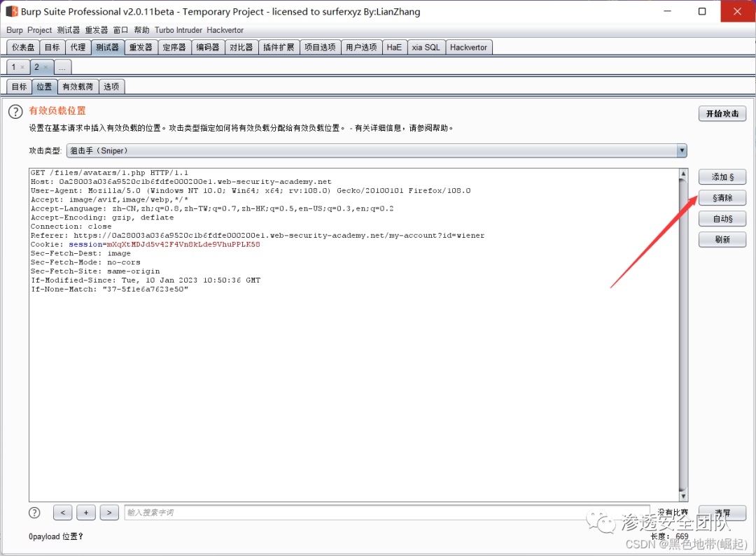756x556 pixels.
Task: Switch to the 对比器 tab
Action: click(x=241, y=48)
